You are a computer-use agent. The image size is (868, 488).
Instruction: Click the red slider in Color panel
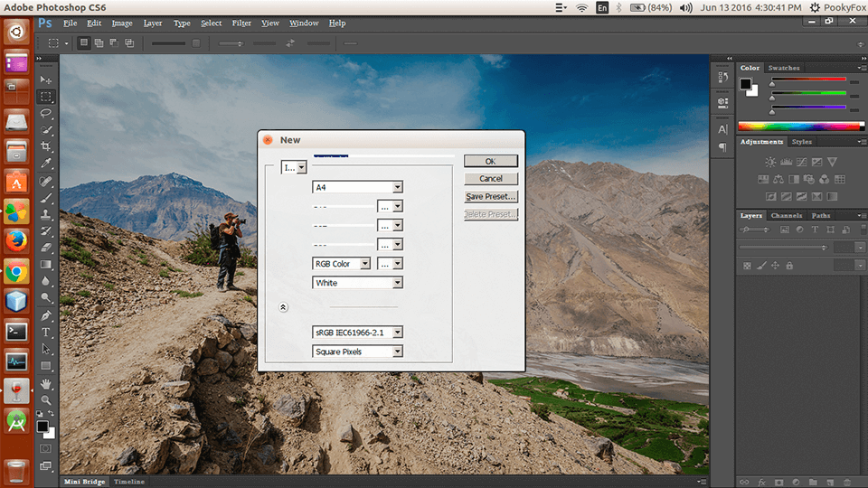[x=808, y=80]
